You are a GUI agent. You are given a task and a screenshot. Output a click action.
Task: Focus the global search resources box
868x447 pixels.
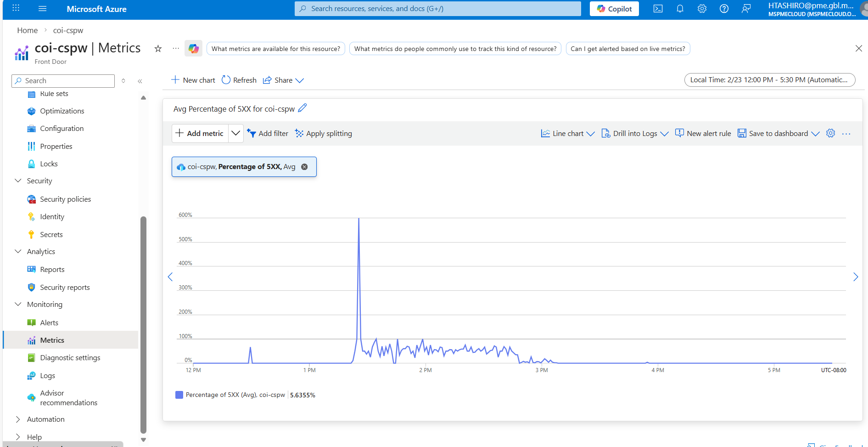point(437,9)
